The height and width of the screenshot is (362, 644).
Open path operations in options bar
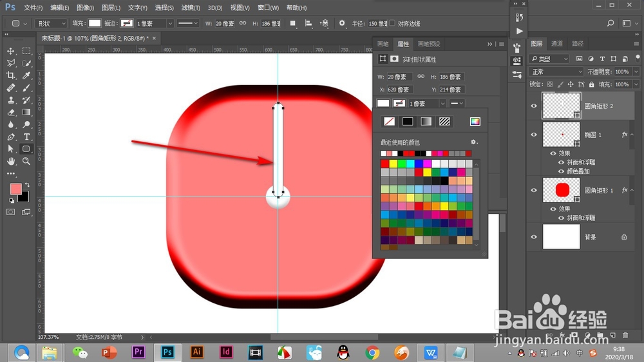[293, 23]
